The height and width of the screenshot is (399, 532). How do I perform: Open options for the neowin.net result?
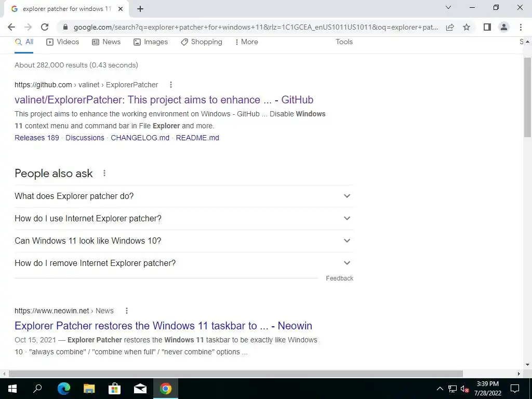[x=127, y=311]
